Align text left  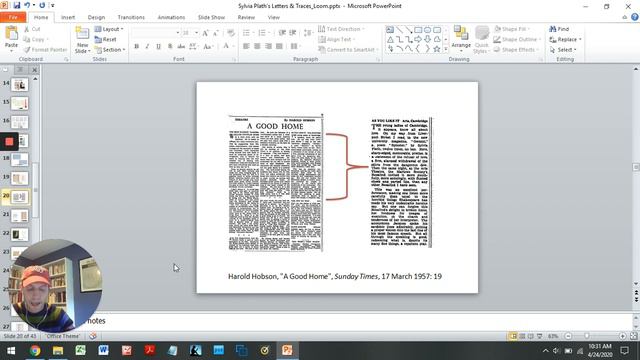coord(246,46)
